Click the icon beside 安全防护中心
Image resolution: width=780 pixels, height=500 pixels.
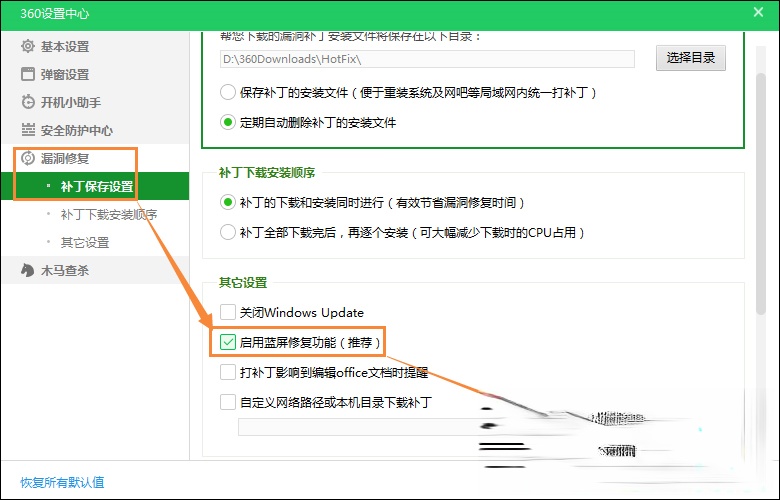(x=28, y=130)
